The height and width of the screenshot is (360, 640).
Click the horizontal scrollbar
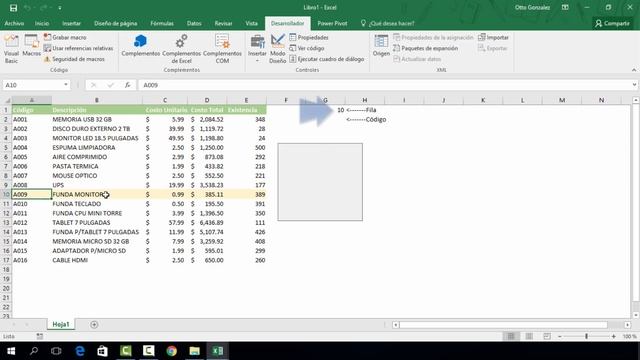coord(503,325)
